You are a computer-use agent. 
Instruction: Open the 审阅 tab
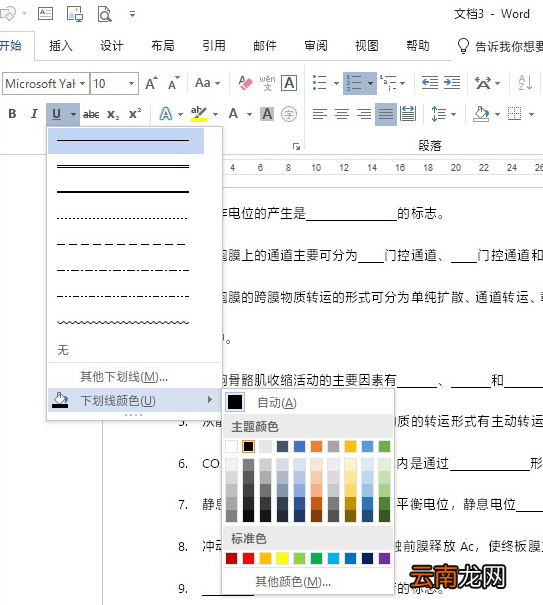316,46
